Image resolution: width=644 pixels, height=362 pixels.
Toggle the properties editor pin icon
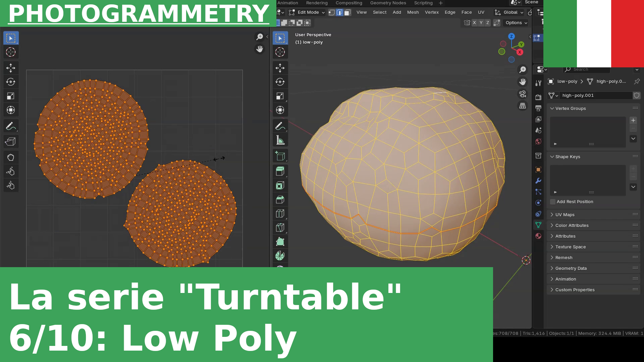click(x=637, y=81)
